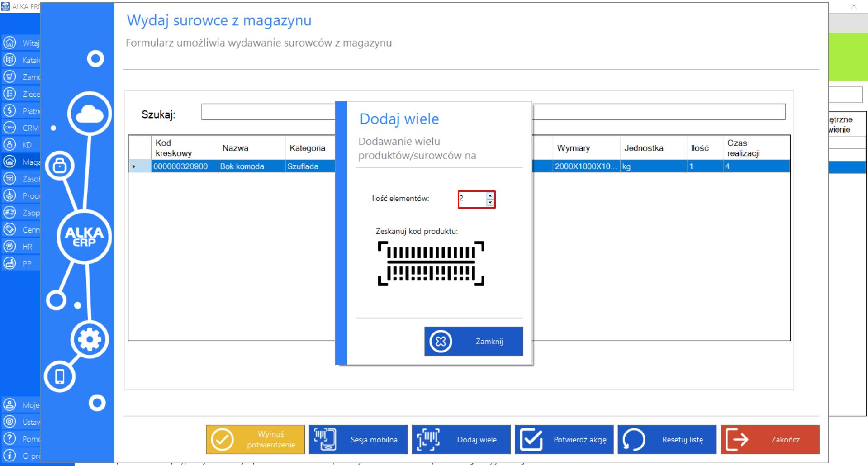Select the Bok komoda name cell
Viewport: 868px width, 466px height.
(251, 166)
